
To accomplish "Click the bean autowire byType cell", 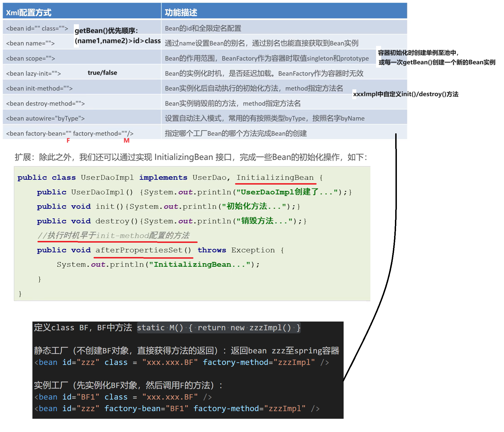I will pyautogui.click(x=82, y=118).
